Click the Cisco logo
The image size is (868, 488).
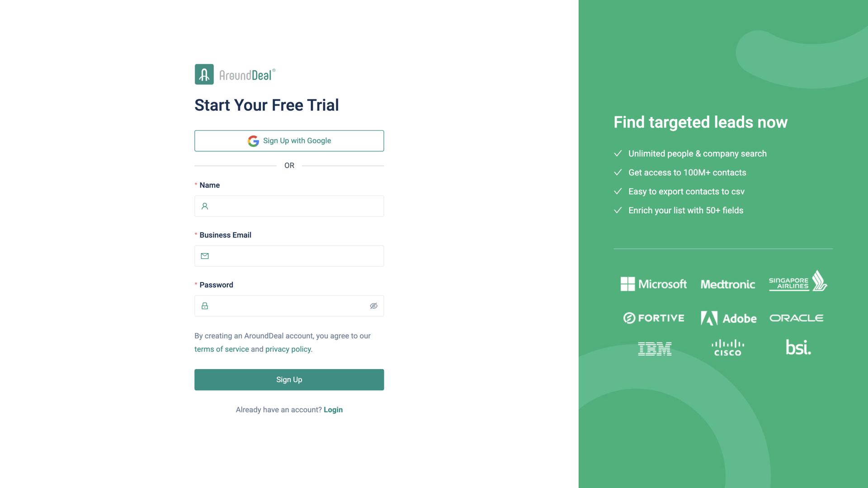click(727, 347)
